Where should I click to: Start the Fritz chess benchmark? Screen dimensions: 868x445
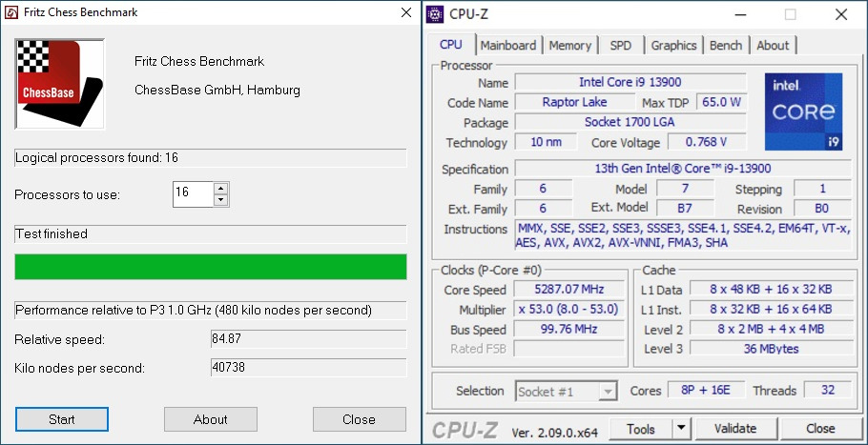(61, 419)
